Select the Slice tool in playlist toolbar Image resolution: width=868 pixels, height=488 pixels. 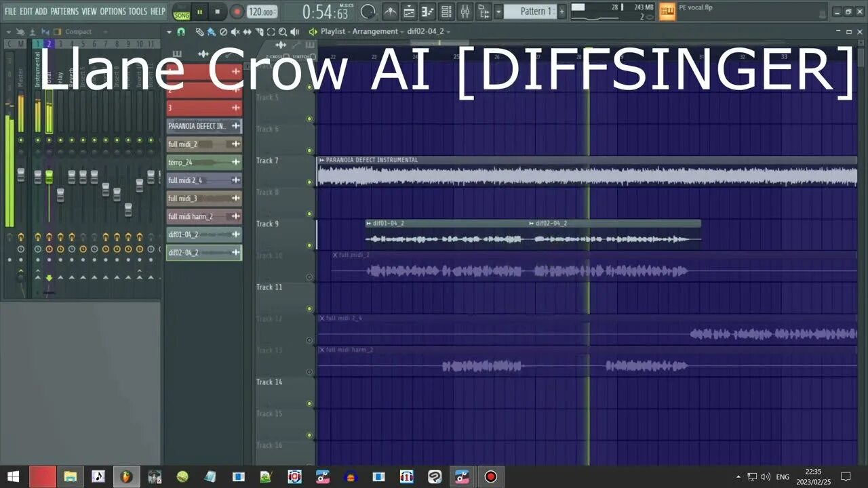259,32
